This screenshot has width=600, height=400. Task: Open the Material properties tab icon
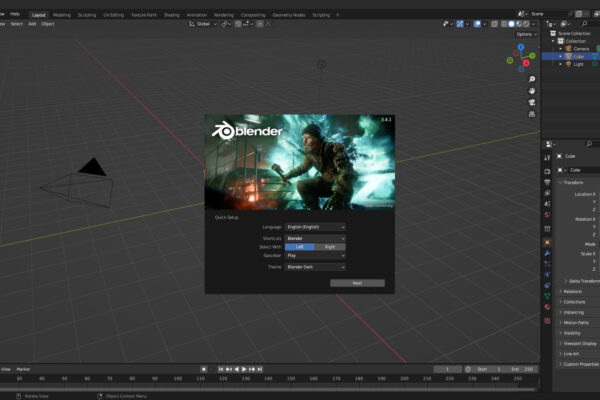coord(547,307)
